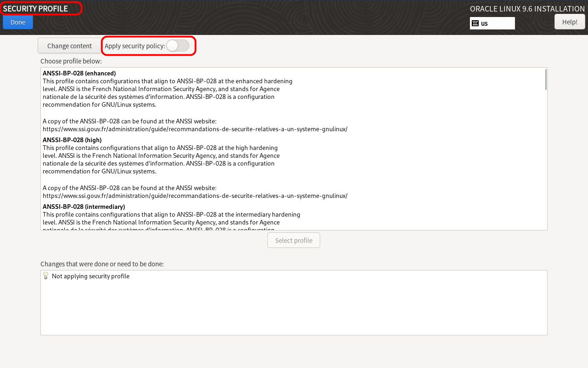
Task: Click the blue Done button
Action: click(x=18, y=22)
